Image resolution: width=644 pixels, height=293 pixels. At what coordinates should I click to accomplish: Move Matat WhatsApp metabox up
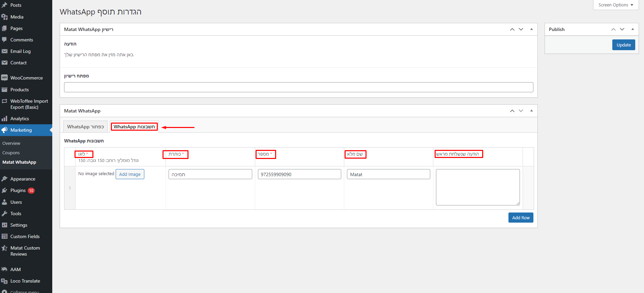coord(512,111)
